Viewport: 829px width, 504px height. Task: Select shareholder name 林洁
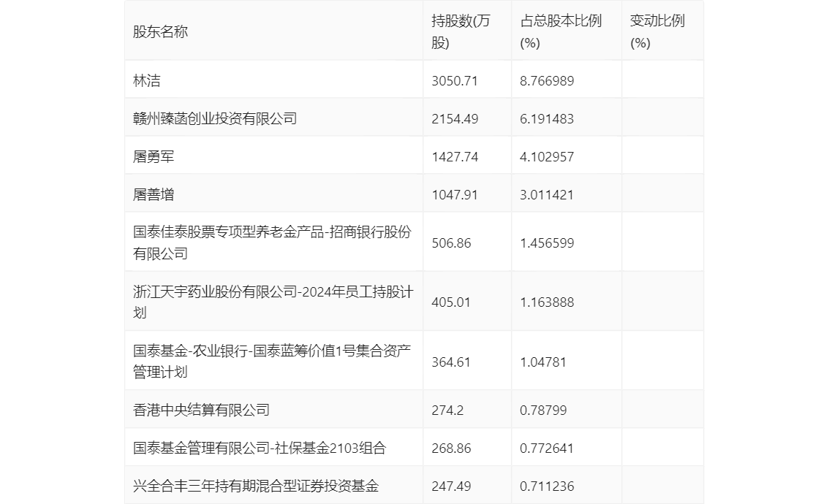(x=146, y=81)
